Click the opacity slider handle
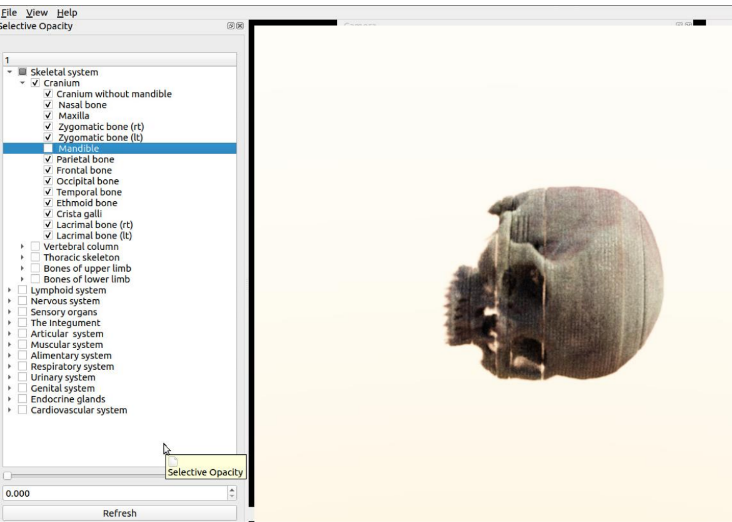This screenshot has height=522, width=732. coord(7,476)
